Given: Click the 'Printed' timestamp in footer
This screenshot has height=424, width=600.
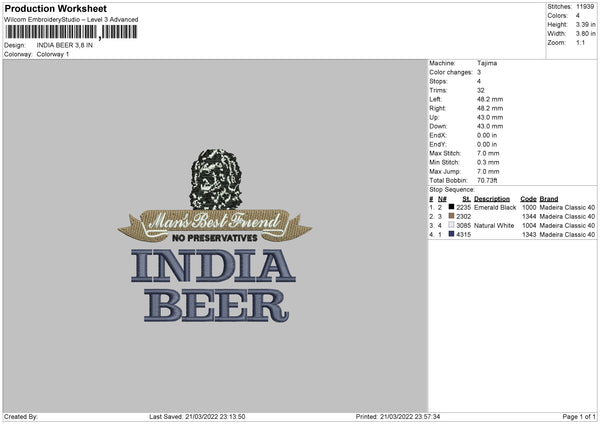Looking at the screenshot, I should point(398,416).
